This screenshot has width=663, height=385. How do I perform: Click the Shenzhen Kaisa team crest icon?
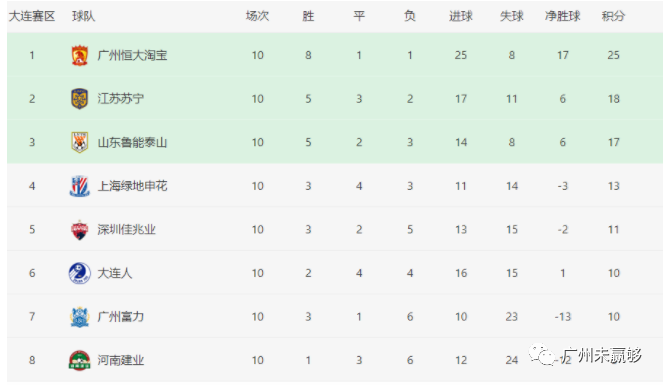coord(79,229)
